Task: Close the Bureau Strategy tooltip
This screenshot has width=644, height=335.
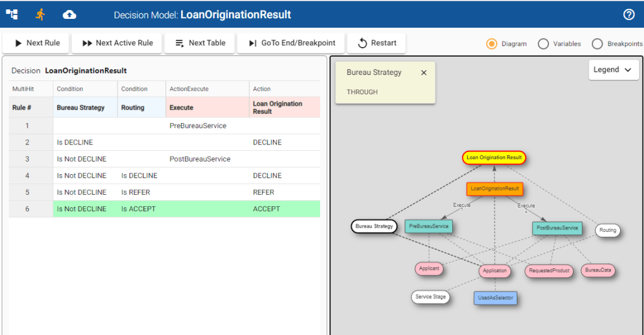Action: click(x=423, y=73)
